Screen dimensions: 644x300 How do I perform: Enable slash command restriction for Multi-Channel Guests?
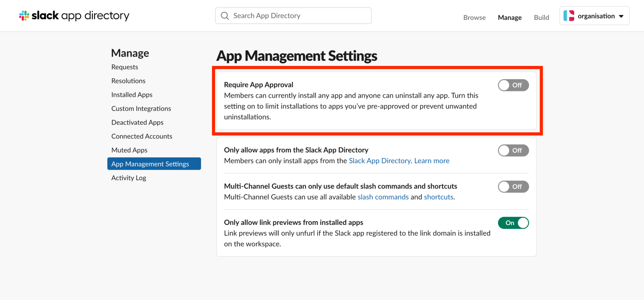coord(513,186)
